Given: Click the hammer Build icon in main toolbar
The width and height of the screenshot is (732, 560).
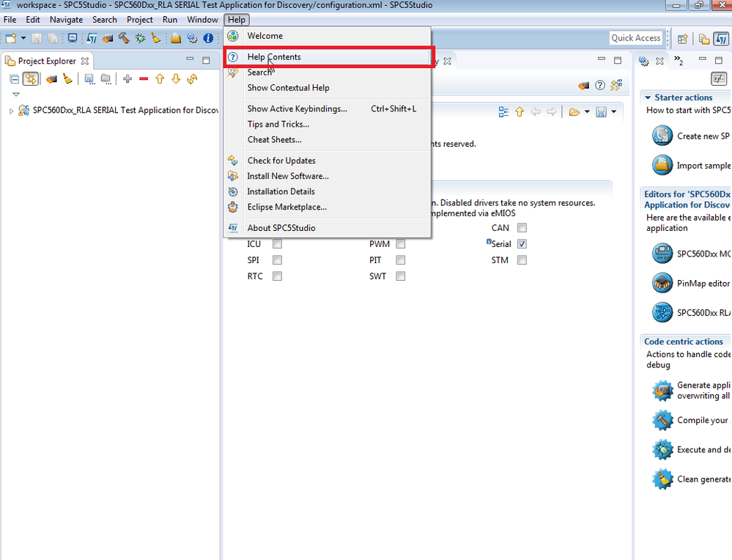Looking at the screenshot, I should [124, 38].
